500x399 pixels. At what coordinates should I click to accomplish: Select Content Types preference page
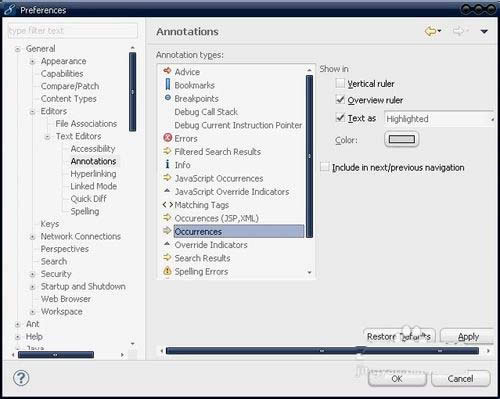click(x=68, y=99)
